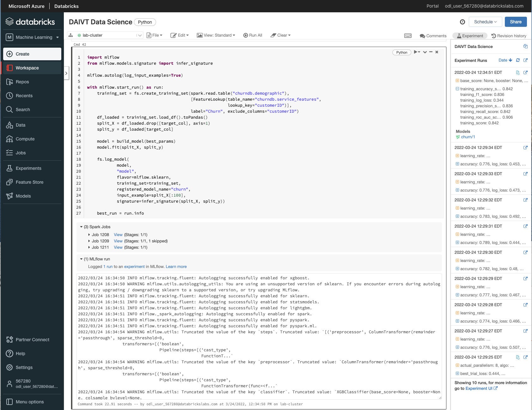This screenshot has height=410, width=532.
Task: Click the cluster hierarchy icon beside lab-cluster
Action: tap(71, 35)
